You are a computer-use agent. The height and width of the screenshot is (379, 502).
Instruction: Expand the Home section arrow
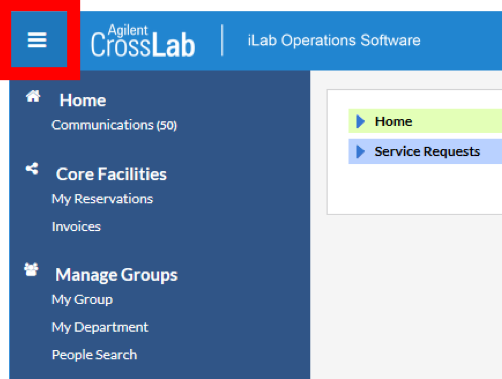point(360,121)
